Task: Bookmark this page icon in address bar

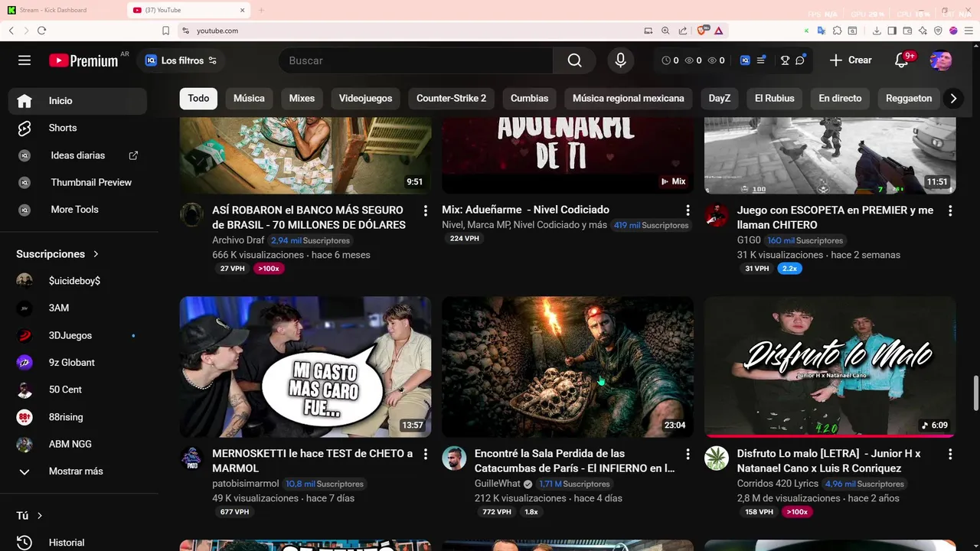Action: click(x=165, y=31)
